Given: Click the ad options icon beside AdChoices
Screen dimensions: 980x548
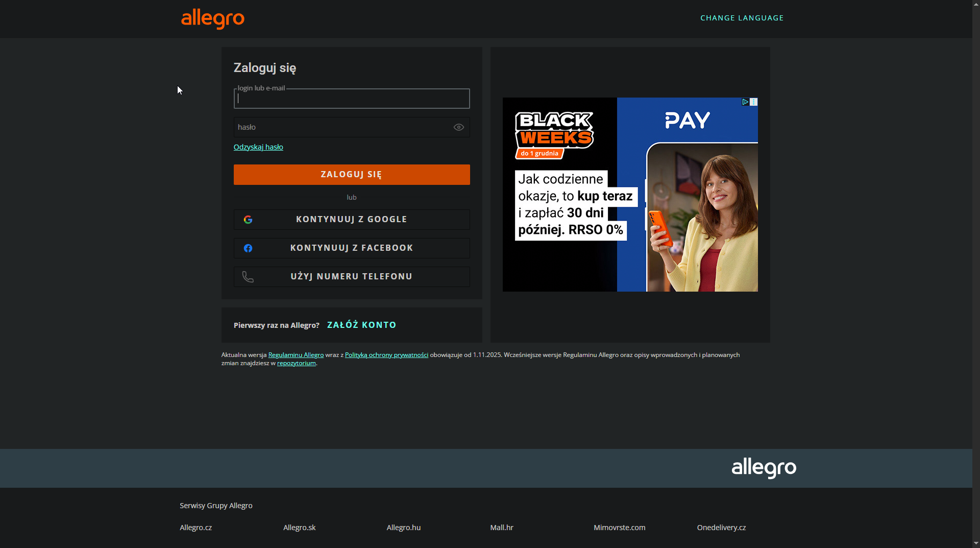Looking at the screenshot, I should click(x=753, y=102).
